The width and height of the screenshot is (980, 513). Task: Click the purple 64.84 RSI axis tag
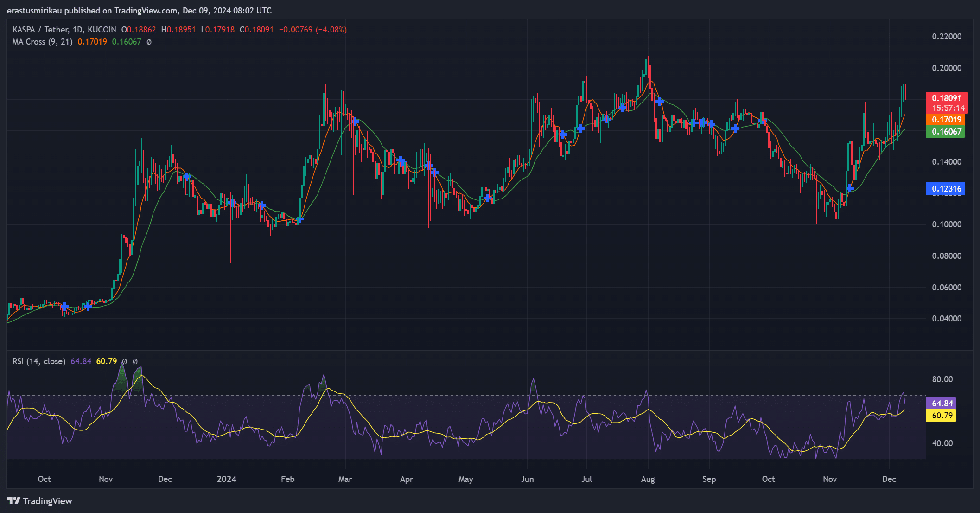[942, 404]
